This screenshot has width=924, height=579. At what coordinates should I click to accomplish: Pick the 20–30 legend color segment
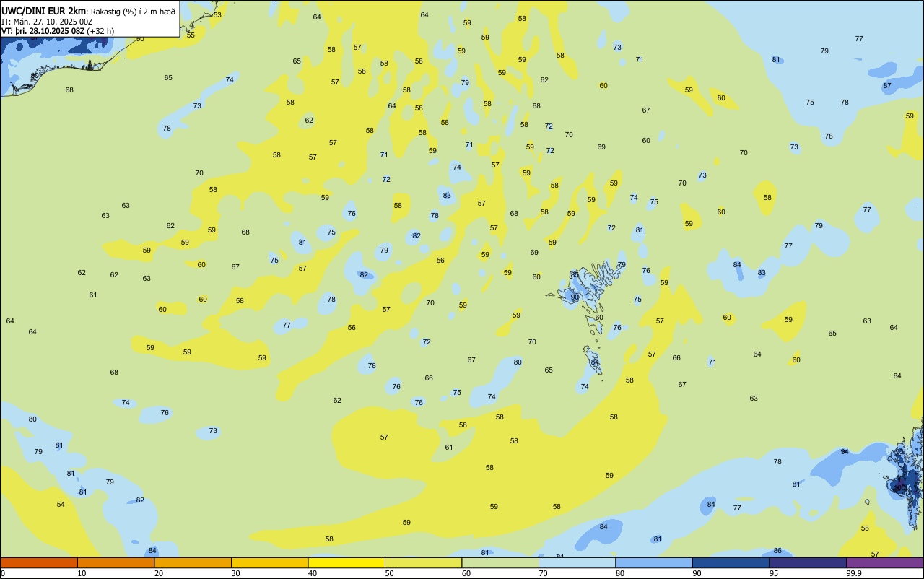click(193, 562)
